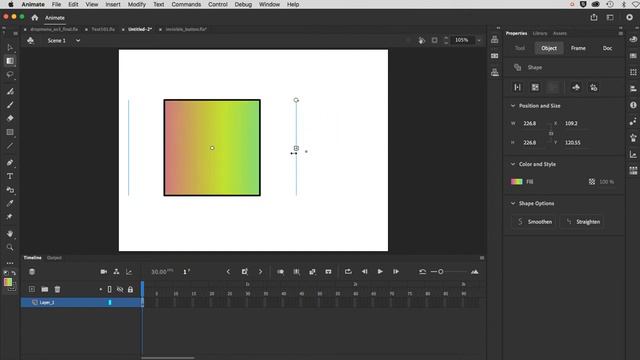640x360 pixels.
Task: Click the fill color swatch in the toolbar
Action: [8, 282]
